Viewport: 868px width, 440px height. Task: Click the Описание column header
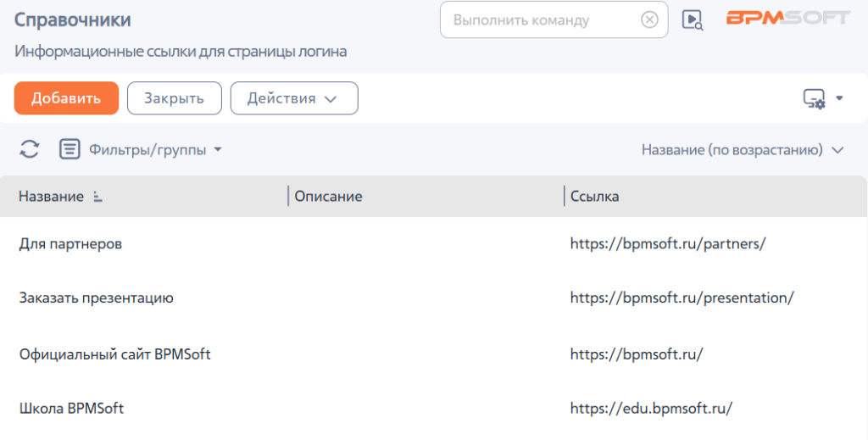[x=328, y=196]
